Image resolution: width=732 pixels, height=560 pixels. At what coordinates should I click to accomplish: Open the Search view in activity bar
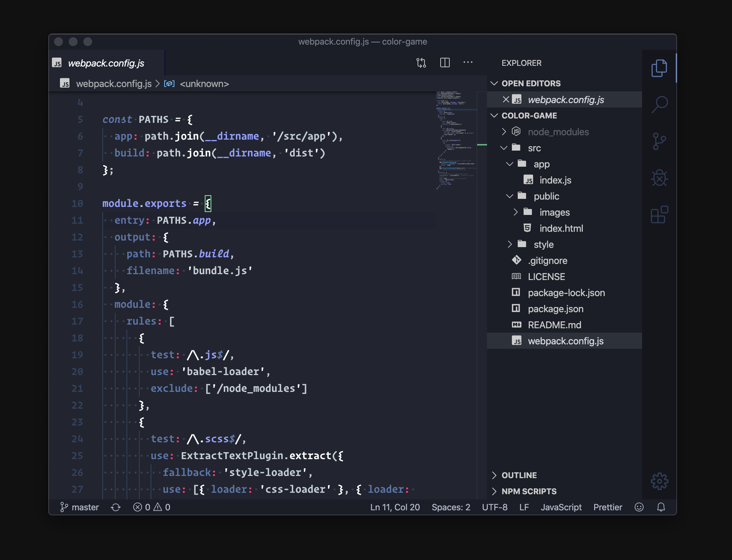pos(659,104)
